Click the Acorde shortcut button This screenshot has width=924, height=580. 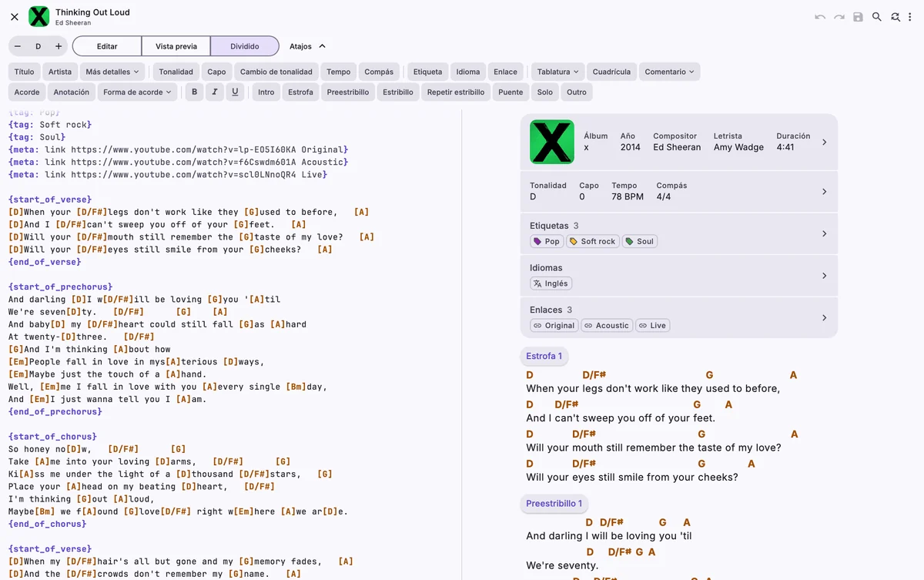point(27,92)
